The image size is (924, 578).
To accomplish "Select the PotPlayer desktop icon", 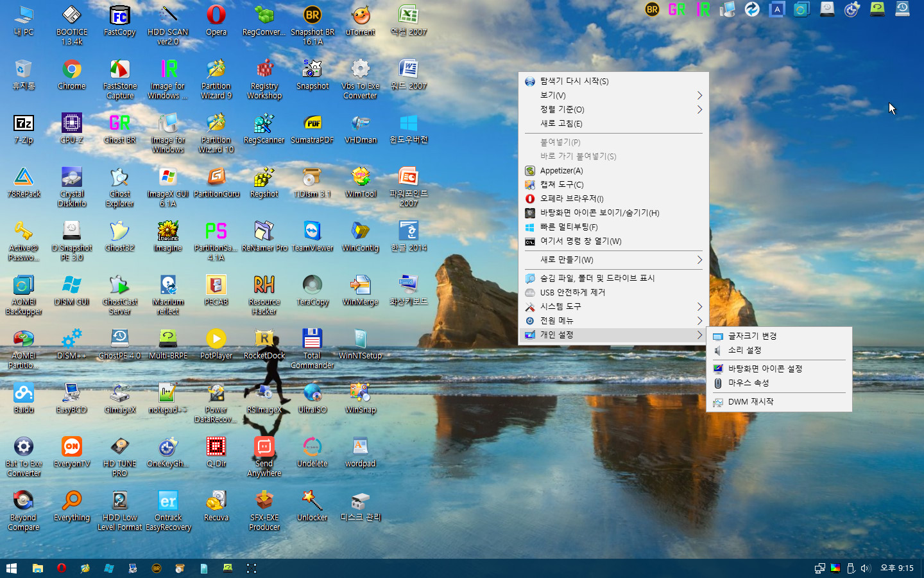I will tap(216, 344).
